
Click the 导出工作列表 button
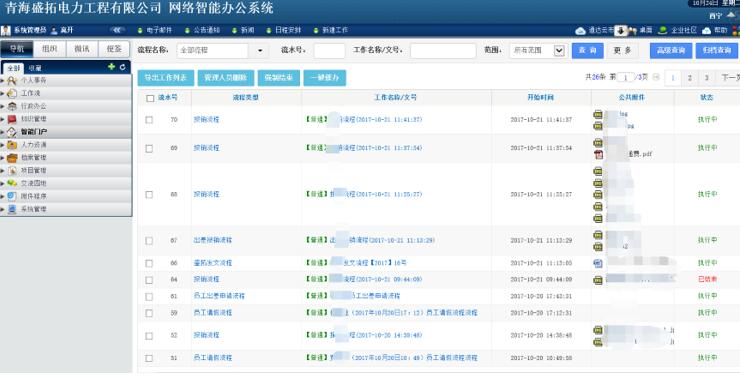tap(166, 78)
